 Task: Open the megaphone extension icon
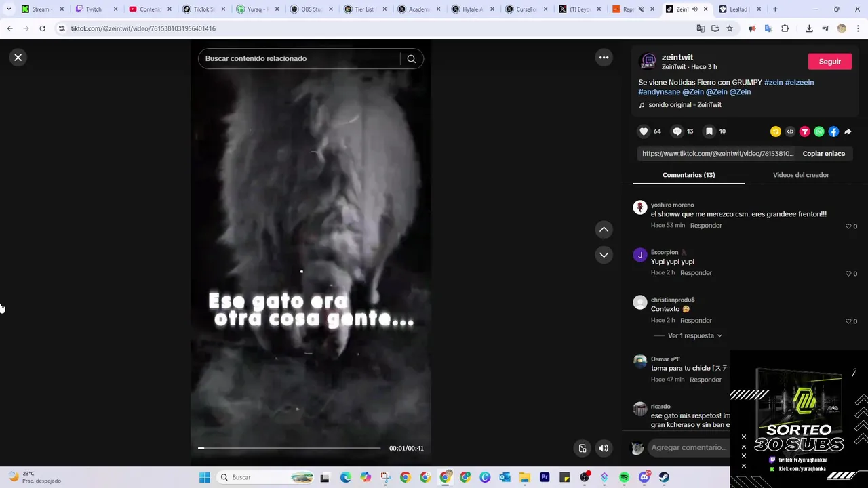(752, 28)
